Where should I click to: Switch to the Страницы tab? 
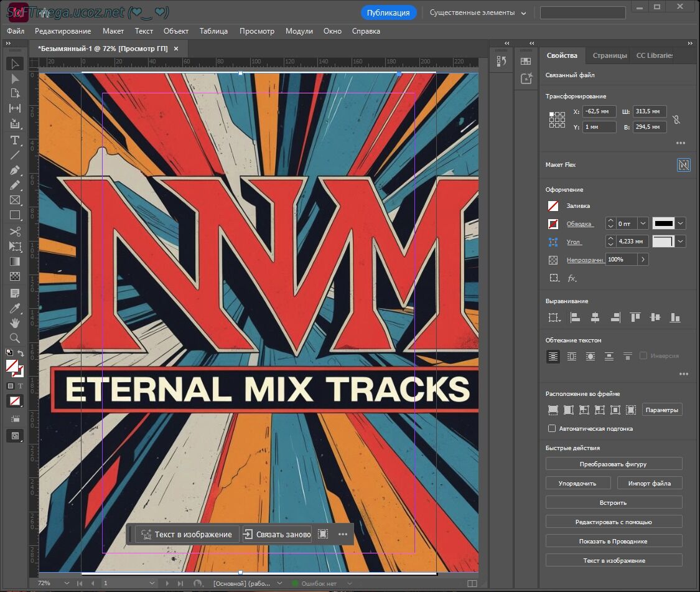pos(609,55)
